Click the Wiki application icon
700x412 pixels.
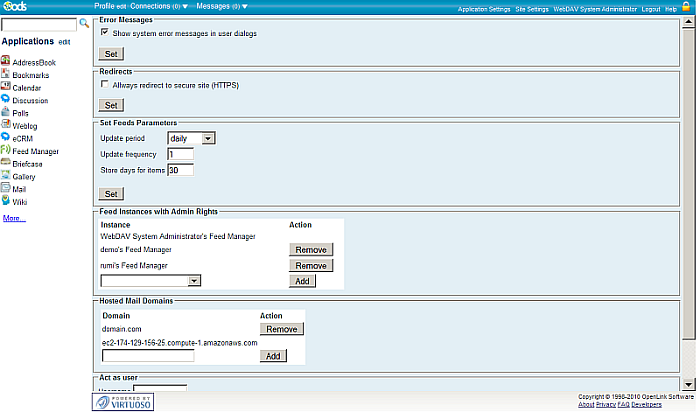point(6,201)
